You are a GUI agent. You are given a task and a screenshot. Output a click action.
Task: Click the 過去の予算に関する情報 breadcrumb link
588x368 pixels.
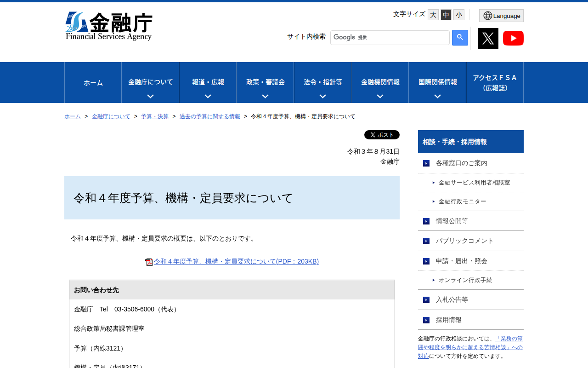(210, 116)
